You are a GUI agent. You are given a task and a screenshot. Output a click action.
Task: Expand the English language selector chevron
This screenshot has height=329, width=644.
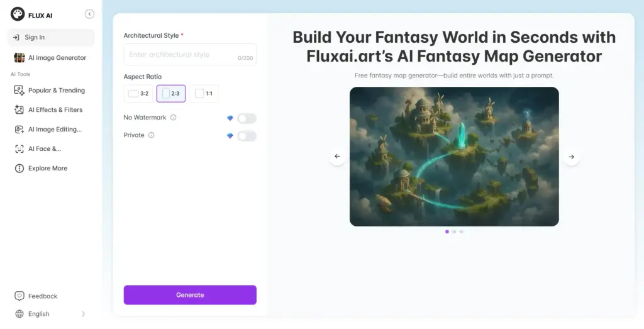tap(84, 314)
